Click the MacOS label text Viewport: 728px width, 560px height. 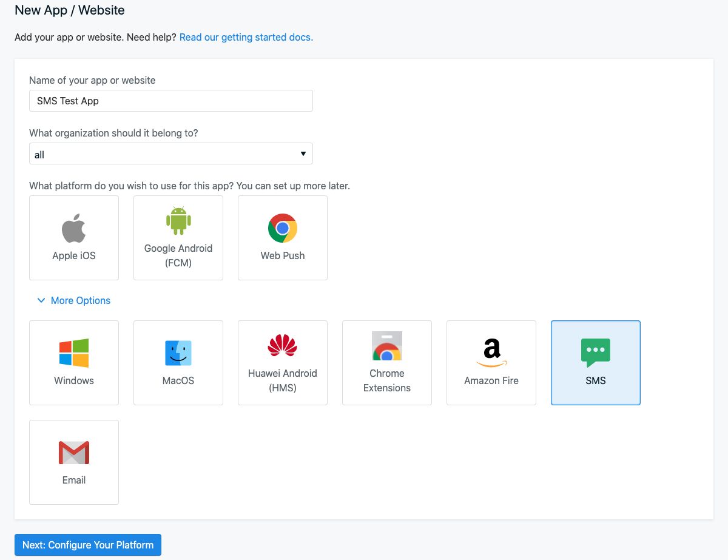pos(178,380)
